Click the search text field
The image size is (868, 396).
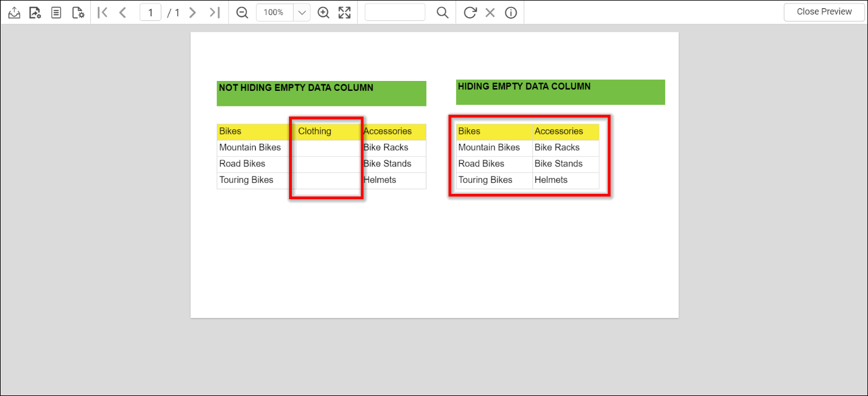[x=395, y=12]
